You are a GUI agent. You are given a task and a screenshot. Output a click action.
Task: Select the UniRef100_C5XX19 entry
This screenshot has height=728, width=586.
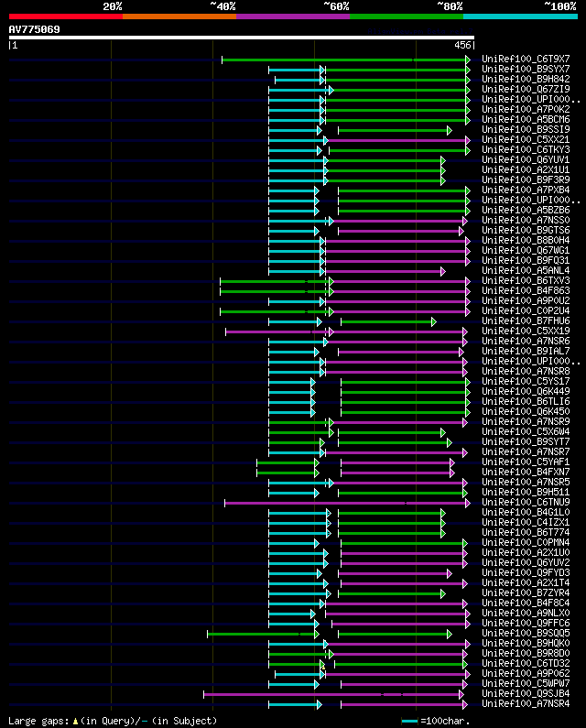click(526, 331)
